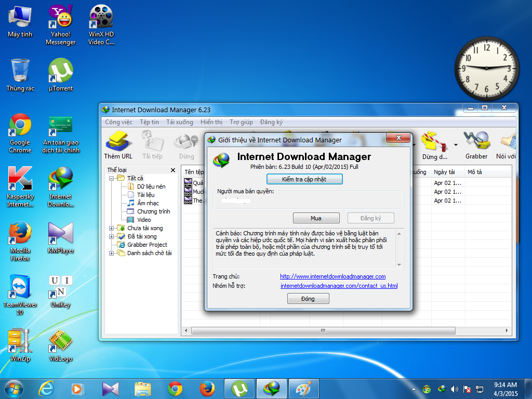
Task: Open the Paint taskbar button
Action: [303, 389]
